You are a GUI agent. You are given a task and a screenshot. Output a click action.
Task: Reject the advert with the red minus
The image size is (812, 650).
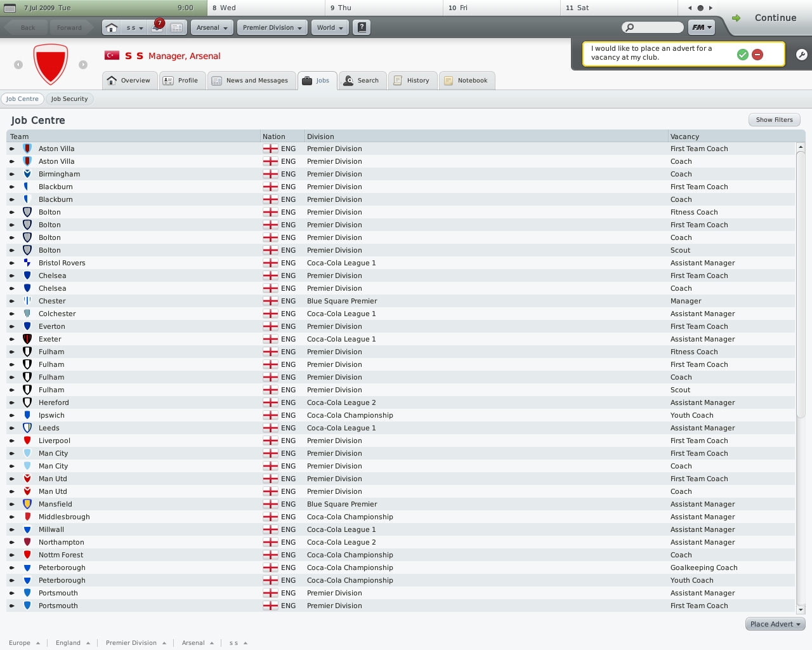click(x=757, y=55)
